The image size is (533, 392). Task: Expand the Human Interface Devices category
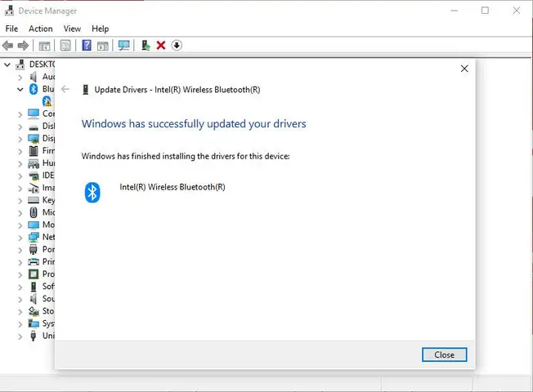20,163
